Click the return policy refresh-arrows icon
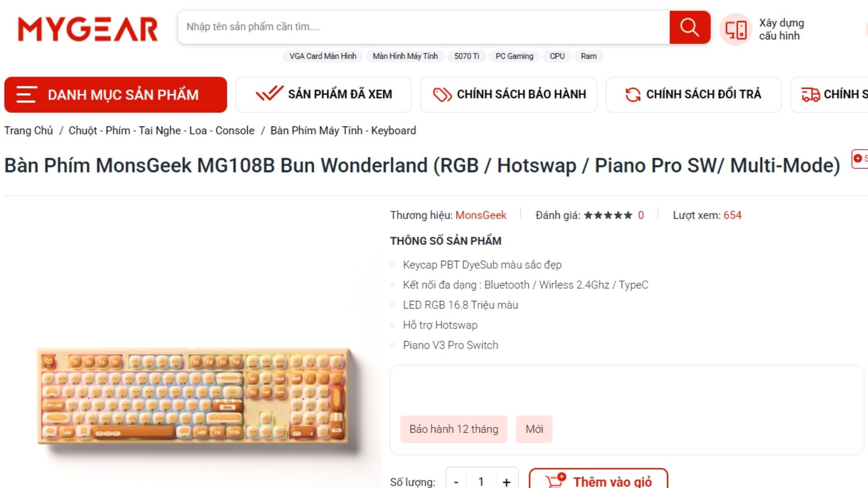Screen dimensions: 868x488 [x=633, y=94]
